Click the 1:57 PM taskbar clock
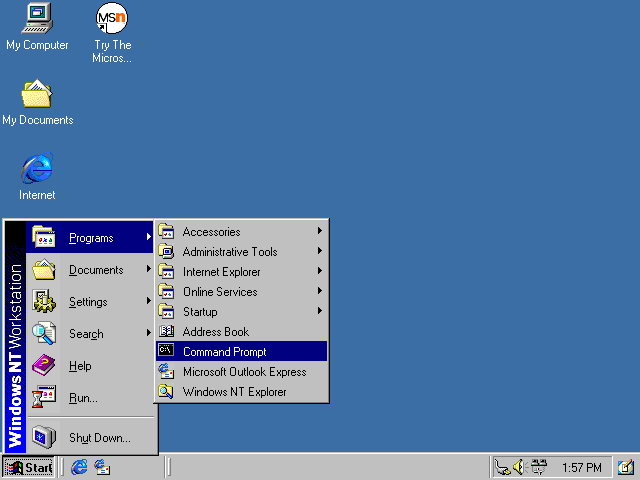 click(581, 467)
